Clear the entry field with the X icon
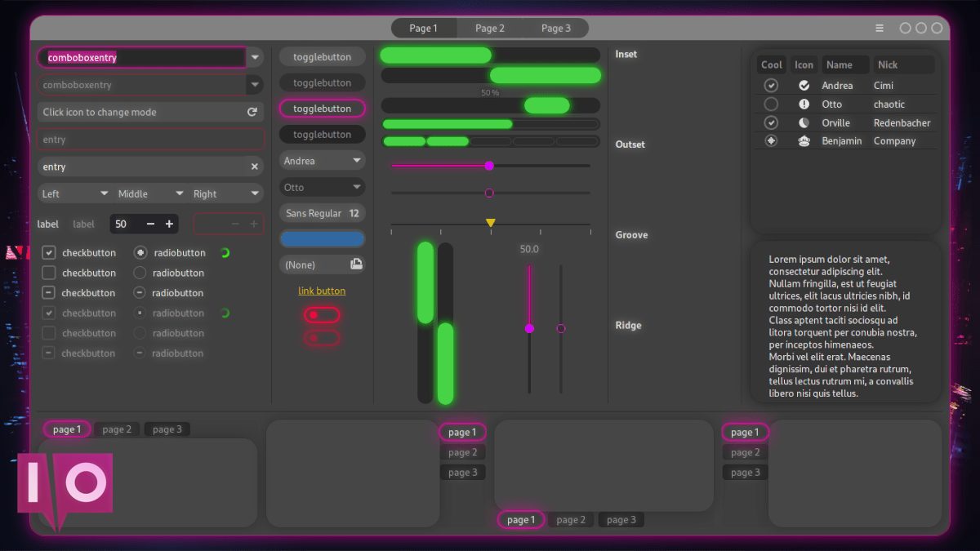 coord(254,167)
